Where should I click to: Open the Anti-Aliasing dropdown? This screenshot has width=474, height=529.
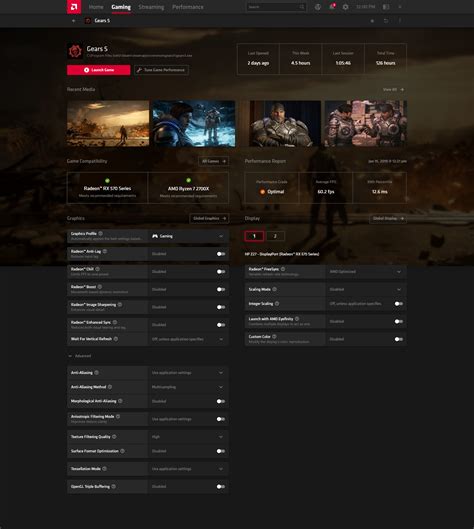point(188,373)
